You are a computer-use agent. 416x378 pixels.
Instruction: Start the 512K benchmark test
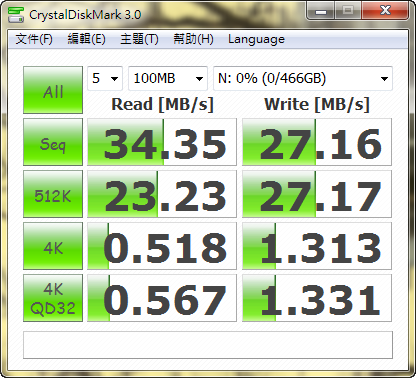coord(53,194)
